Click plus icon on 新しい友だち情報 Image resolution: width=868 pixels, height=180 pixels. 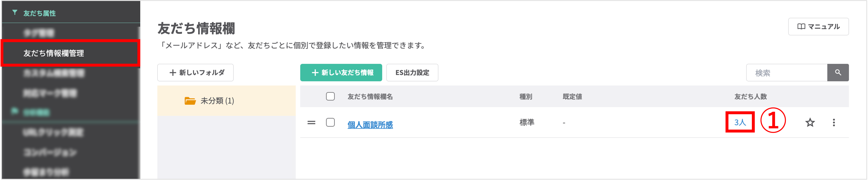pyautogui.click(x=315, y=73)
